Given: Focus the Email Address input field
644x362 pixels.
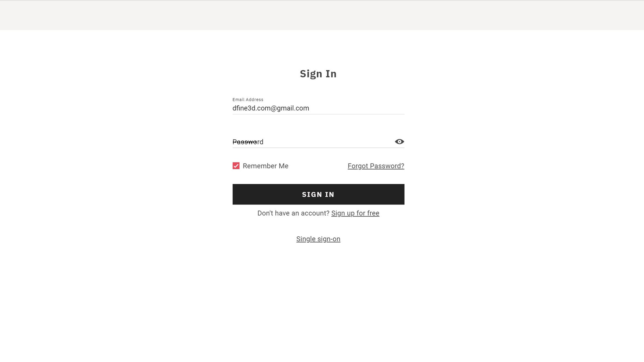Looking at the screenshot, I should 318,108.
